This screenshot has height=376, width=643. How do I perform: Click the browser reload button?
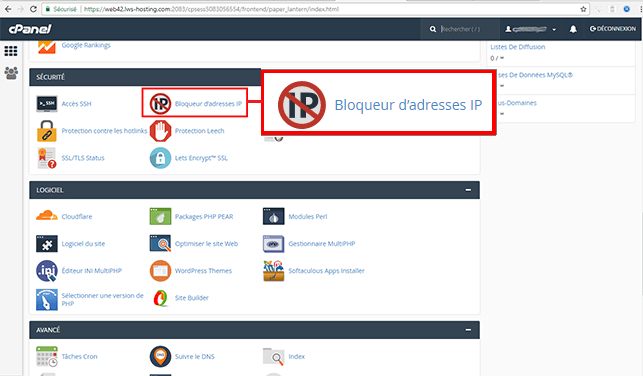[34, 9]
